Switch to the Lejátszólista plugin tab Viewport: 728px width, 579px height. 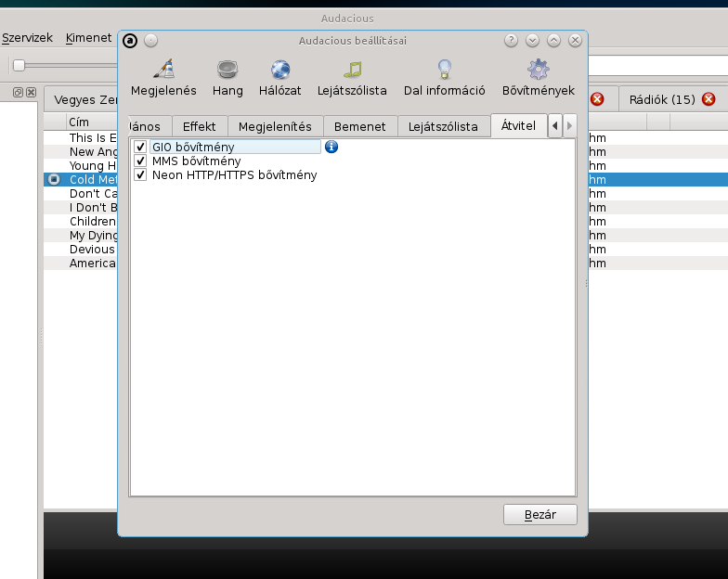click(x=443, y=126)
